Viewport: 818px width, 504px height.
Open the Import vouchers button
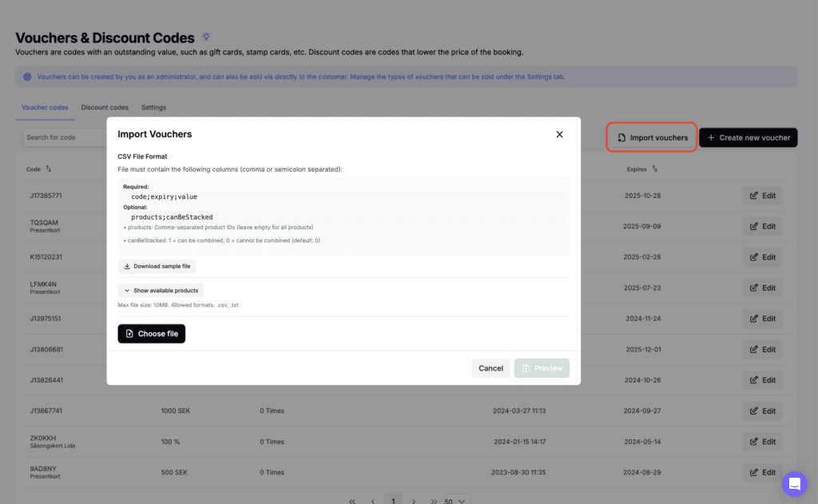pos(652,137)
